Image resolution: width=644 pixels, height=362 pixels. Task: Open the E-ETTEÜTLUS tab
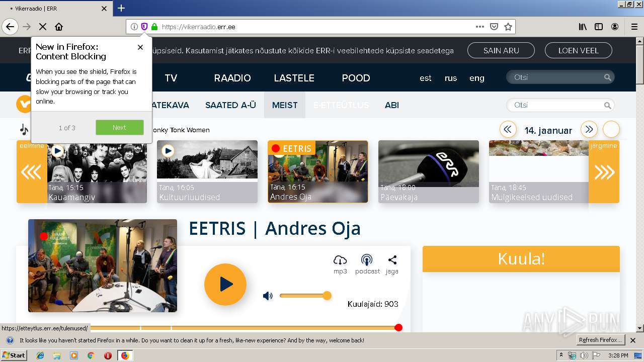[x=341, y=105]
